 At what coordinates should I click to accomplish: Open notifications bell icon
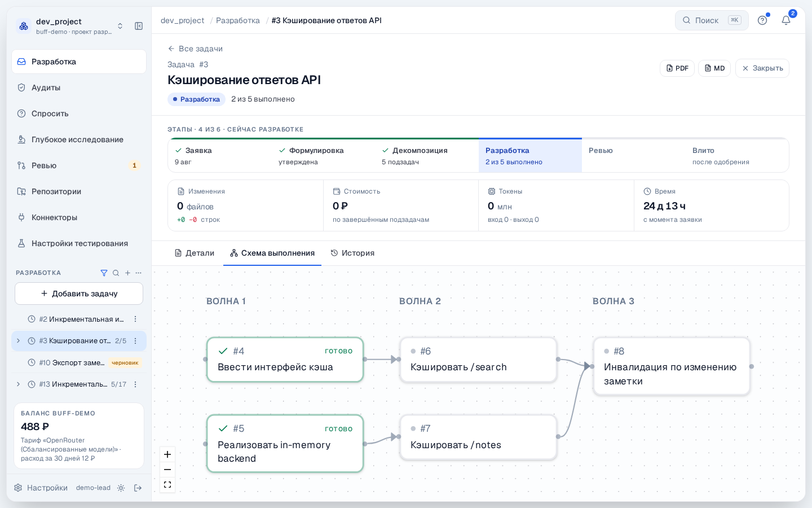[x=786, y=20]
